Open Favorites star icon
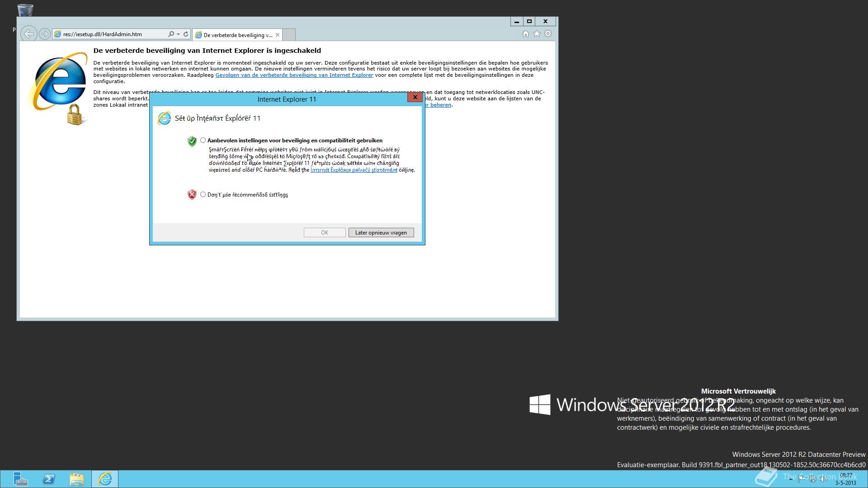 point(537,34)
